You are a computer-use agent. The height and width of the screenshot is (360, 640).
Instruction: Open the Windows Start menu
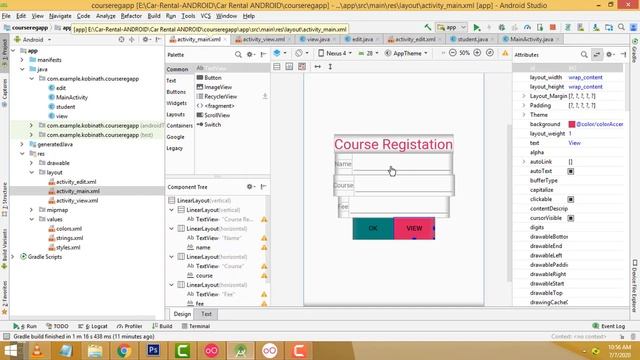pyautogui.click(x=11, y=350)
